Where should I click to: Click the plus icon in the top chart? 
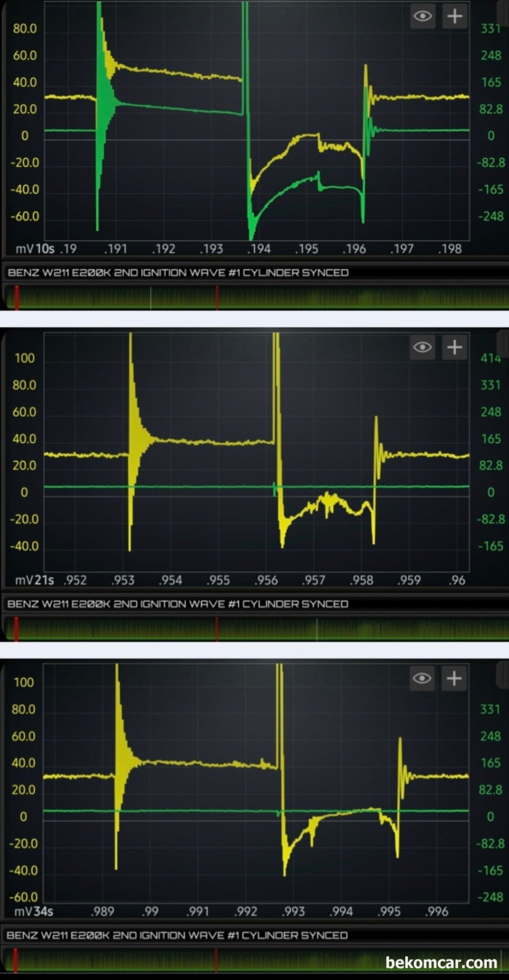click(454, 16)
